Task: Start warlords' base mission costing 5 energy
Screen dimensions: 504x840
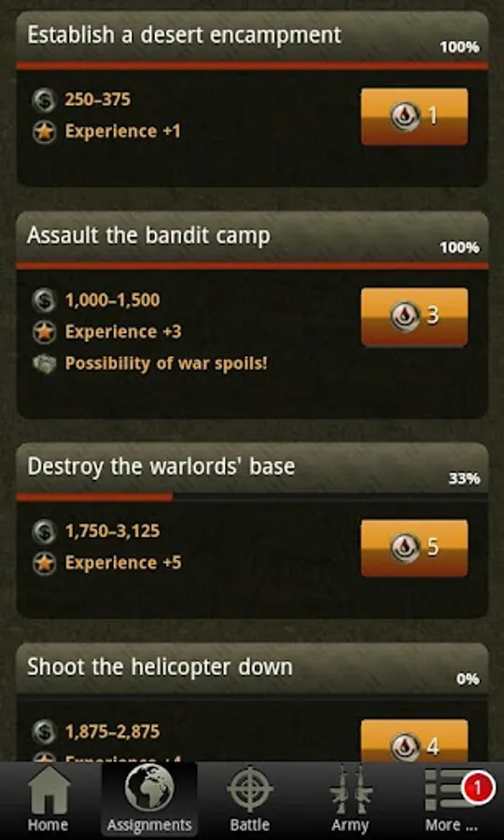Action: point(414,548)
